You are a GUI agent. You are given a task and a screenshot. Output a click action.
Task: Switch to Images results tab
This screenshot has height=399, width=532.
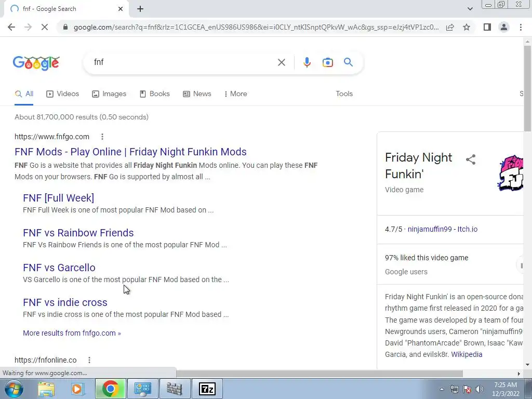pyautogui.click(x=109, y=94)
